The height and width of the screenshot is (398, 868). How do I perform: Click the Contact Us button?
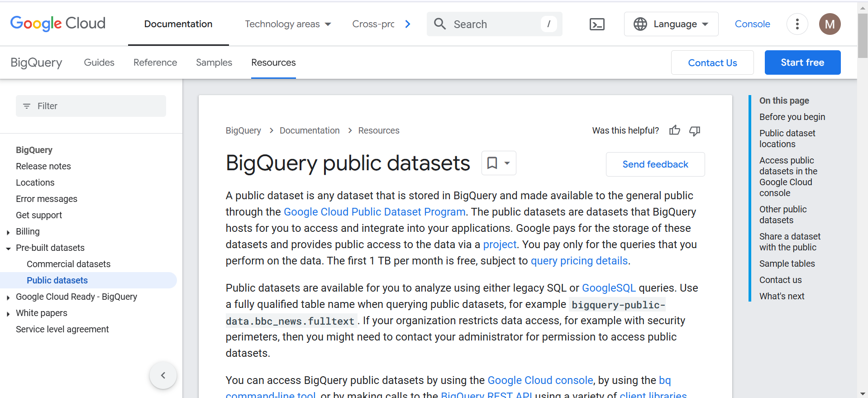(x=712, y=62)
